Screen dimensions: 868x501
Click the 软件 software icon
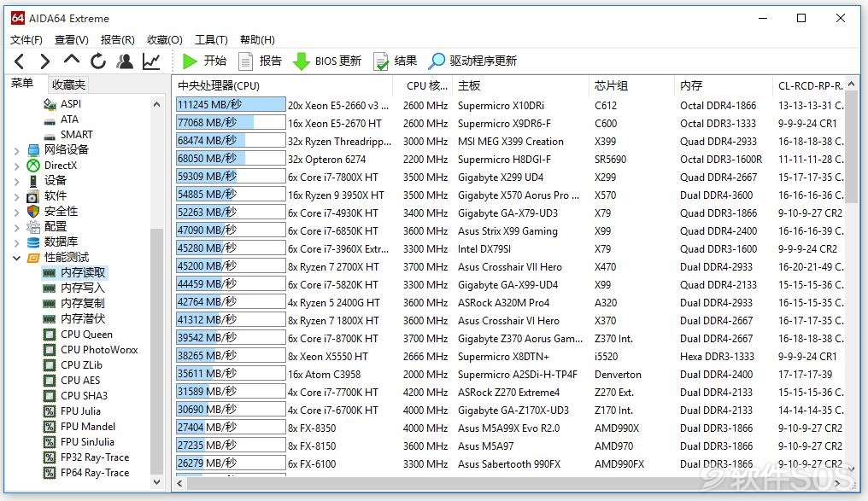(x=33, y=196)
